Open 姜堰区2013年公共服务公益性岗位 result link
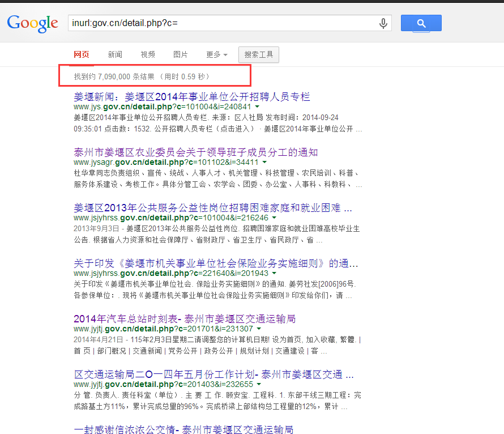 [x=213, y=208]
